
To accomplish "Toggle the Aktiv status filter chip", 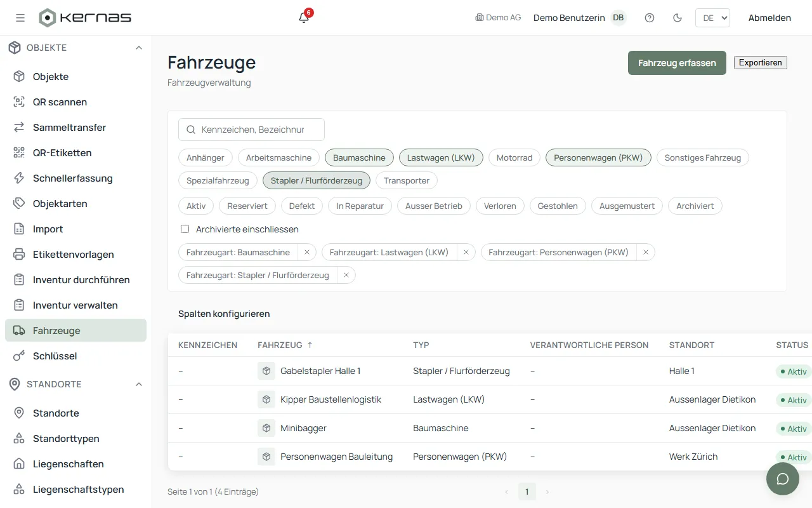I will click(x=196, y=206).
